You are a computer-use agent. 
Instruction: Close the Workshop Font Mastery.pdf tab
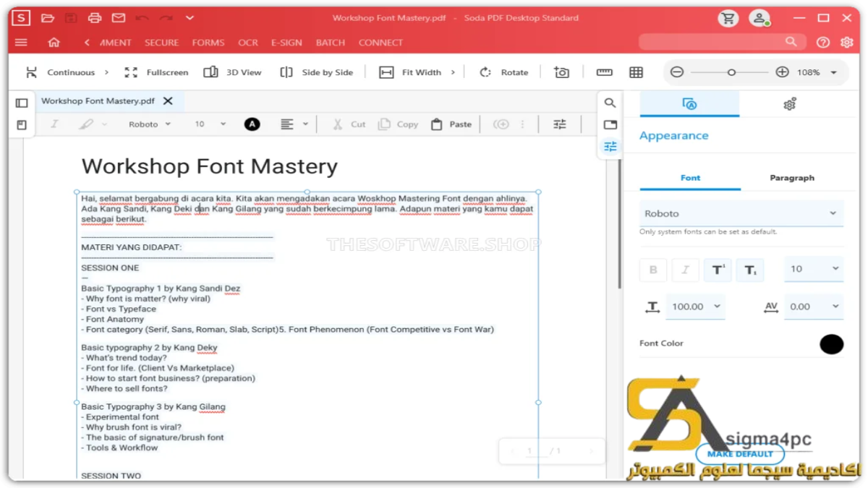click(168, 101)
